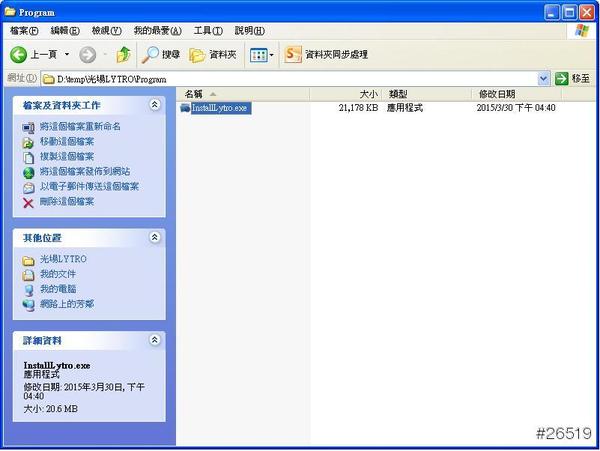Click the 2015/3/30 下午 04:40 date cell
This screenshot has width=600, height=451.
point(516,108)
